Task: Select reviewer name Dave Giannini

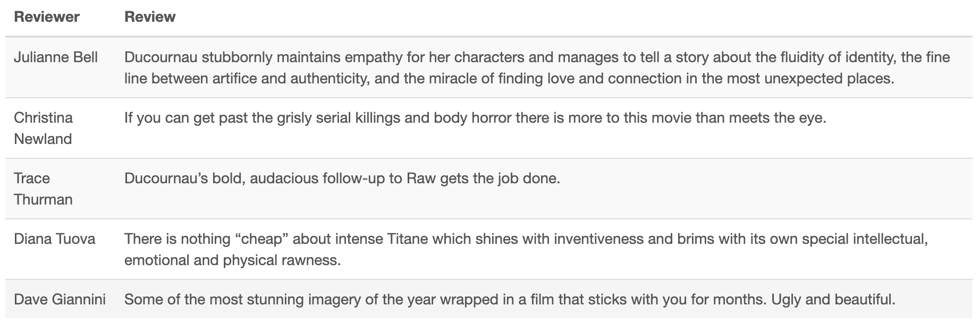Action: (x=60, y=300)
